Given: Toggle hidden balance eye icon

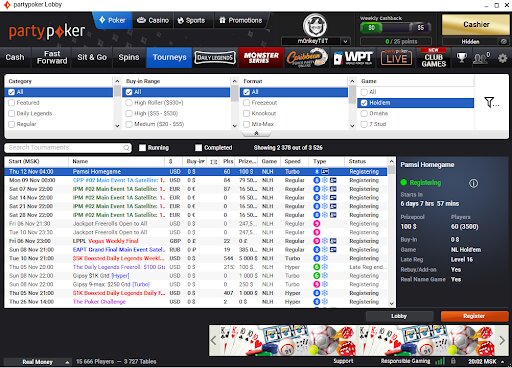Looking at the screenshot, I should pyautogui.click(x=503, y=41).
